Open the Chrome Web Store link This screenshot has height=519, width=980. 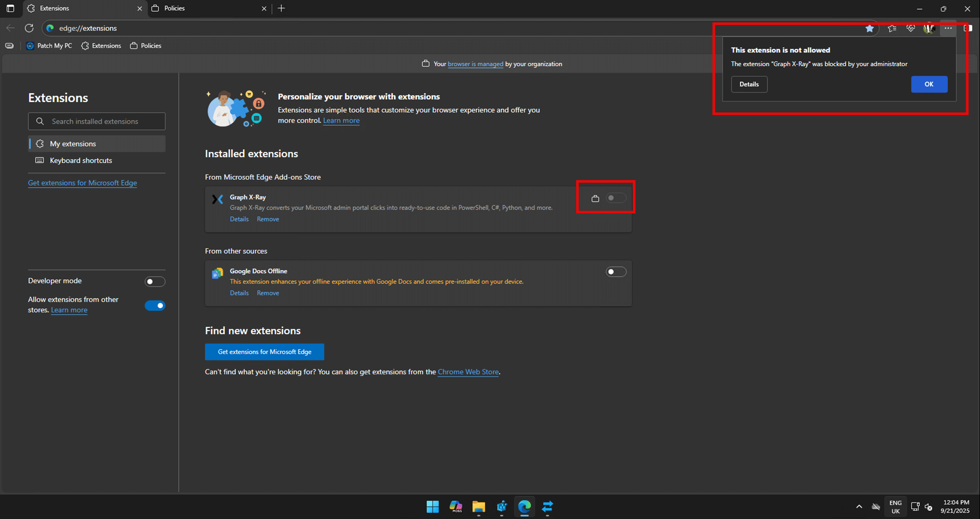tap(468, 372)
